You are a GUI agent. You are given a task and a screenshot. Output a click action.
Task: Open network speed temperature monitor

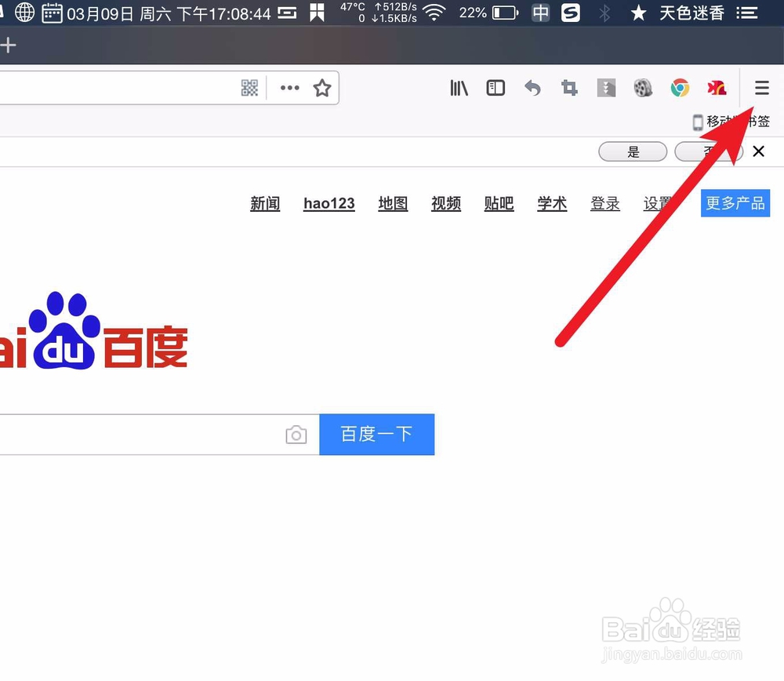coord(379,13)
